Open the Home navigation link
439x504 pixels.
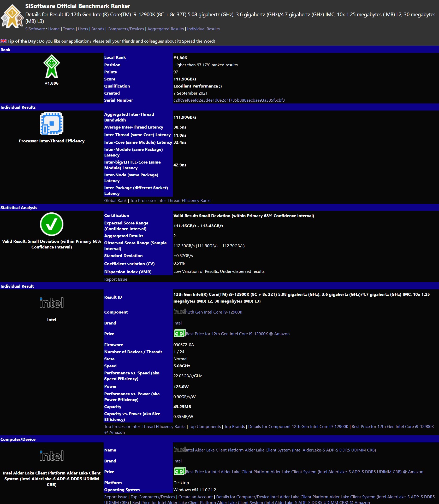coord(54,29)
